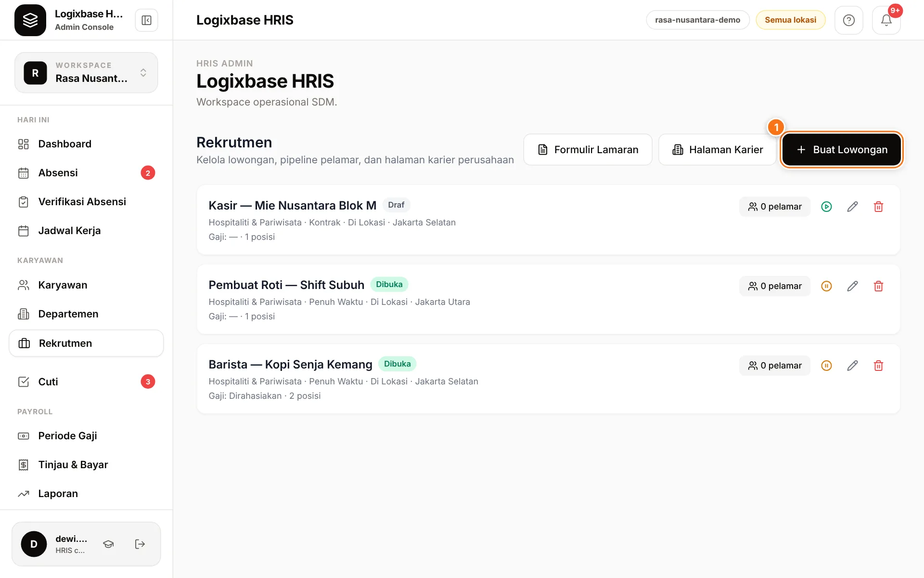This screenshot has height=578, width=924.
Task: Open the Halaman Karier button
Action: click(717, 150)
